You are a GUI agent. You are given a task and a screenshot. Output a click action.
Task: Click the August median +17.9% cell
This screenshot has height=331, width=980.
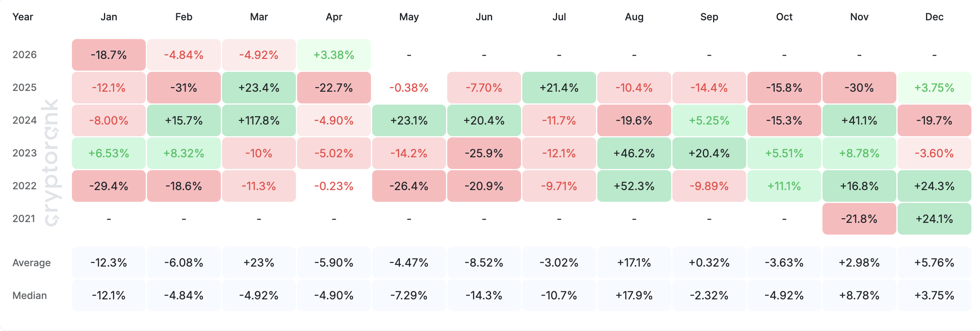pyautogui.click(x=634, y=295)
